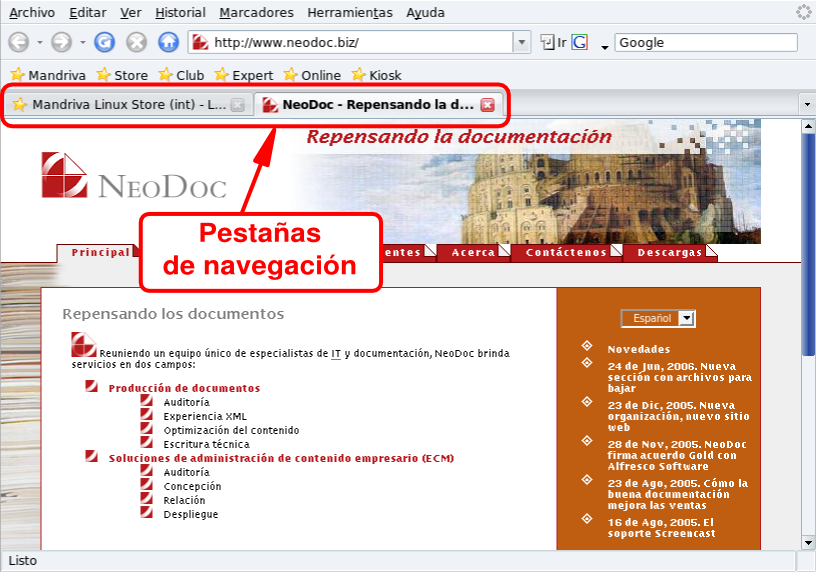816x572 pixels.
Task: Stop loading with the stop icon
Action: coord(136,42)
